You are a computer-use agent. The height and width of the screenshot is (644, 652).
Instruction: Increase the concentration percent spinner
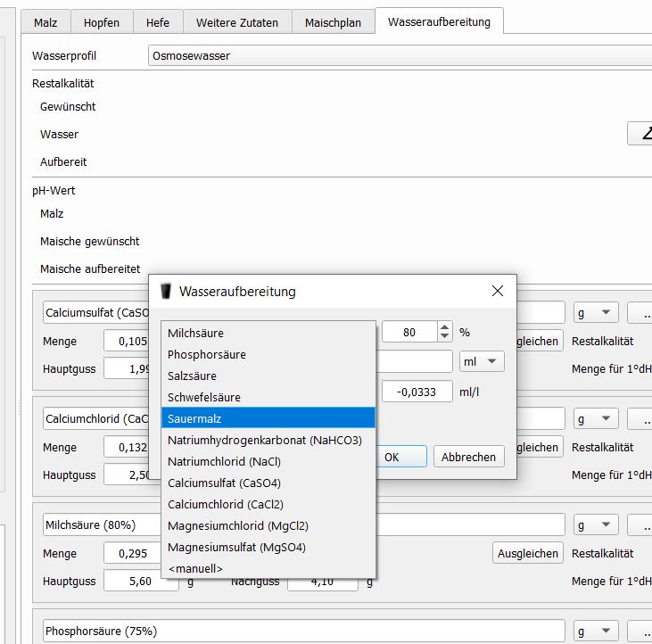click(444, 327)
